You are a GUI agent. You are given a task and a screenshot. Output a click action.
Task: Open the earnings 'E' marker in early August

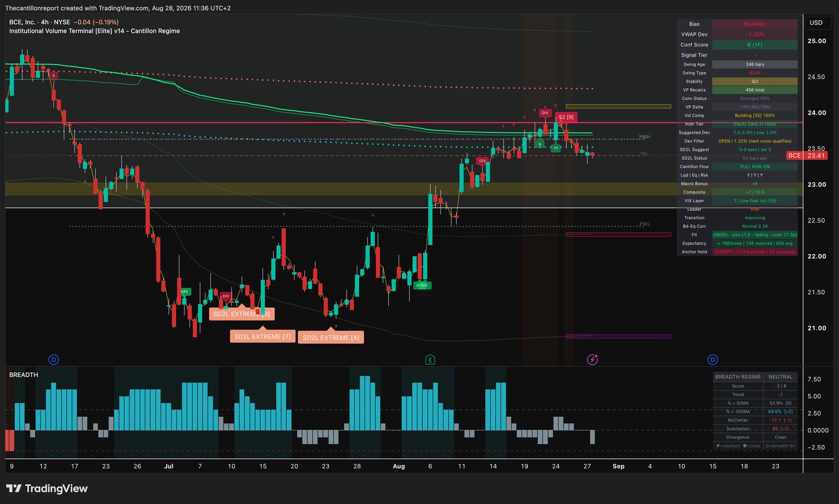coord(430,360)
